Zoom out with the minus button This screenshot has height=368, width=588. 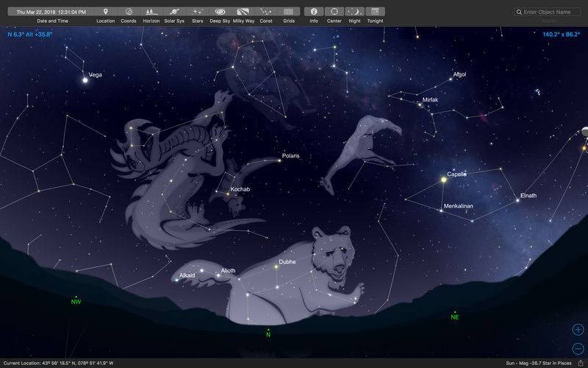pyautogui.click(x=578, y=348)
